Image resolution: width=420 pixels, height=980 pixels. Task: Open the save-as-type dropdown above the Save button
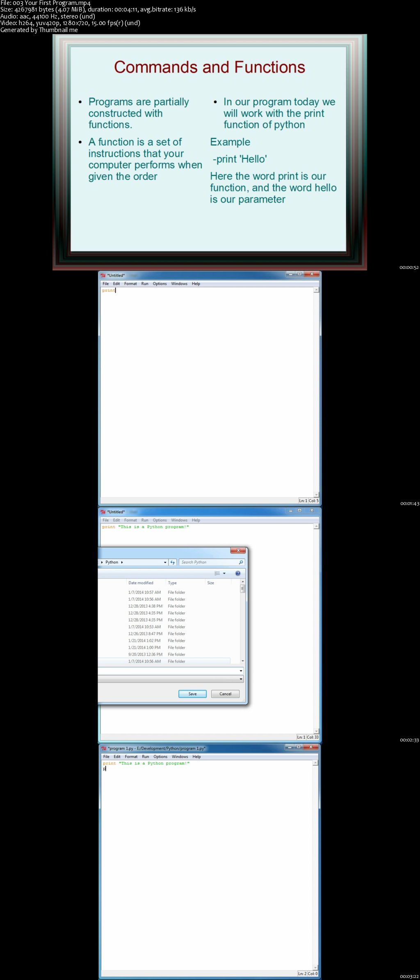click(241, 679)
